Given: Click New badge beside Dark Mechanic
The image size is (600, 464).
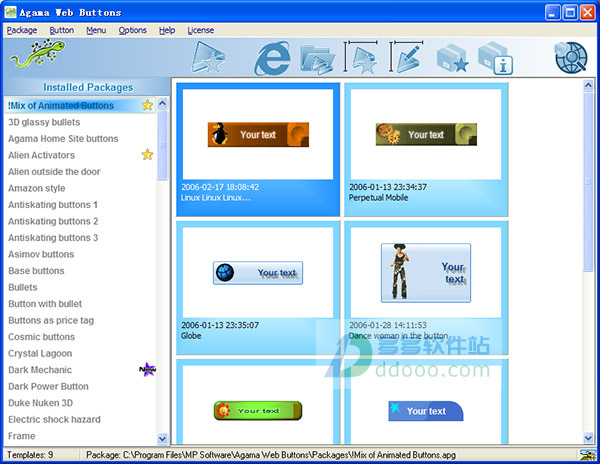Looking at the screenshot, I should (147, 370).
